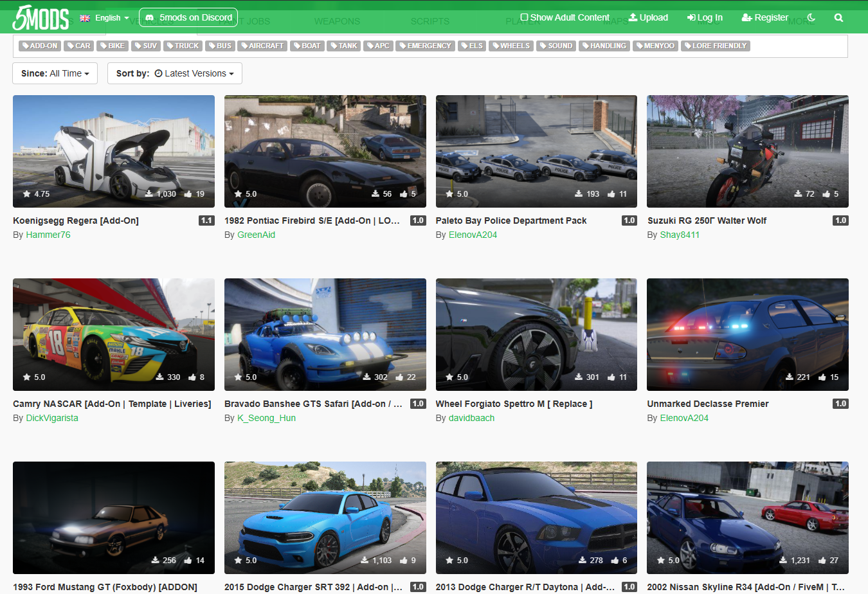868x594 pixels.
Task: Filter by the AIRCRAFT tag
Action: point(262,46)
